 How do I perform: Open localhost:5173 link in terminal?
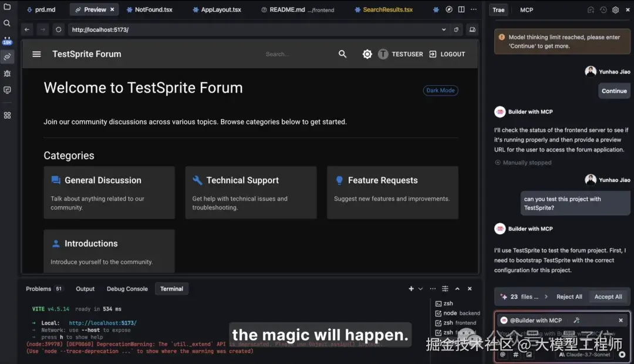click(103, 323)
